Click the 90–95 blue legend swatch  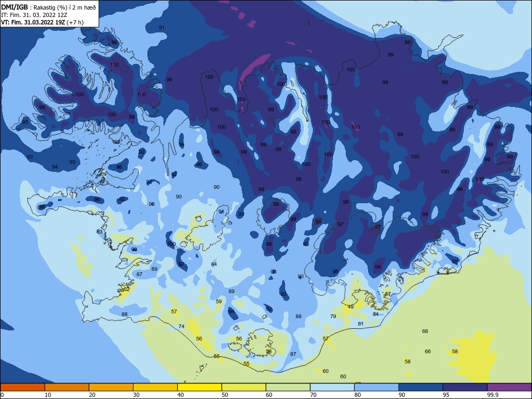pos(421,387)
